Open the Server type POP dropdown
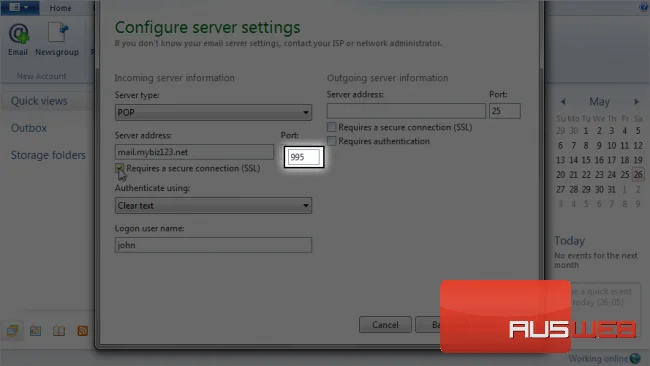 point(213,112)
